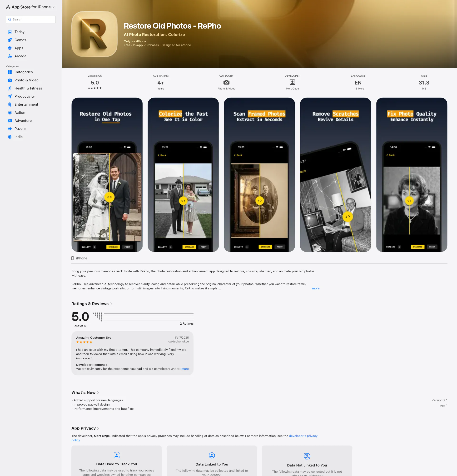Screen dimensions: 457x476
Task: Select the Action burst icon
Action: pyautogui.click(x=10, y=112)
